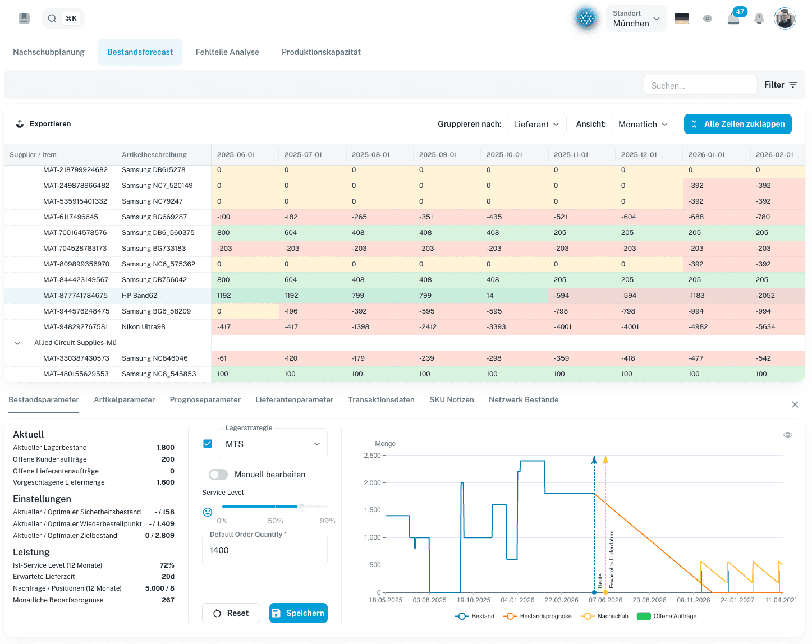Open Gruppieren nach Lieferant dropdown
The height and width of the screenshot is (644, 812).
point(536,125)
